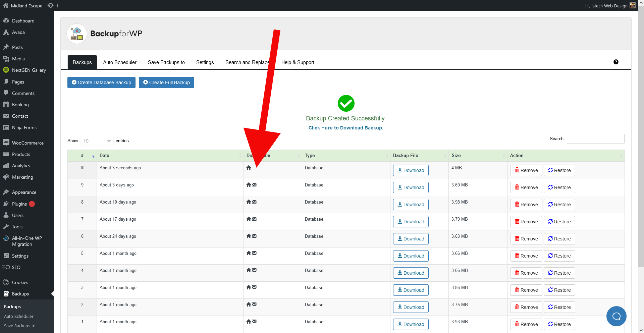
Task: Sort the table by Action column
Action: coord(566,156)
